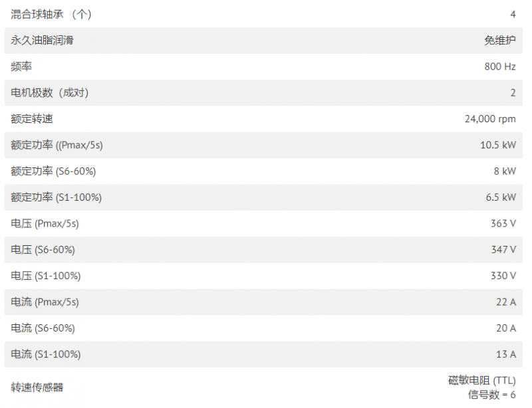Select the 24,000 rpm speed value
Screen dimensions: 532x408
(490, 119)
